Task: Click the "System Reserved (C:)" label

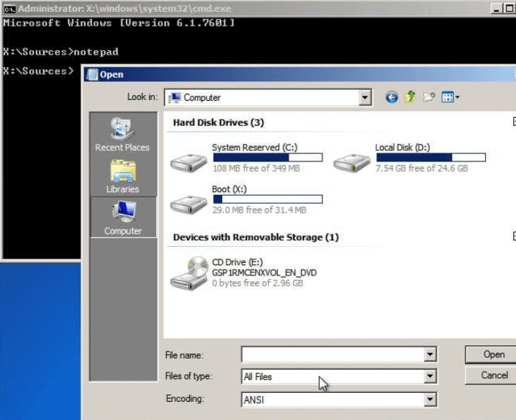Action: [254, 148]
